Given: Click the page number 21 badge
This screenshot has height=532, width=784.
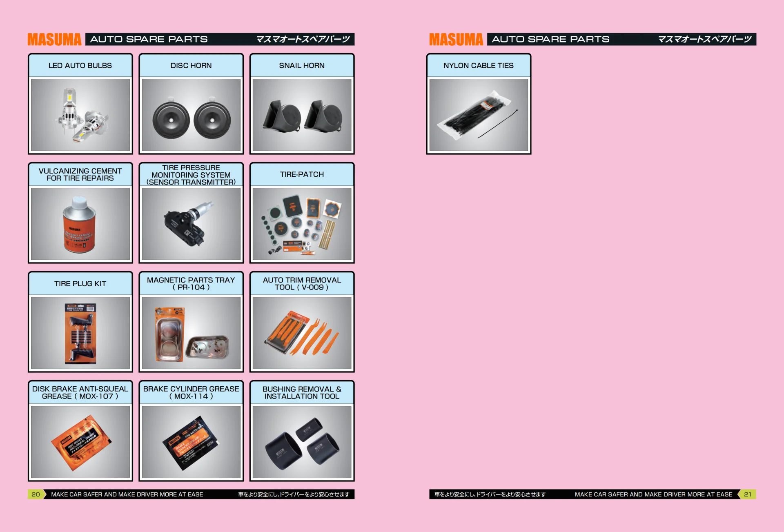Looking at the screenshot, I should (x=748, y=494).
